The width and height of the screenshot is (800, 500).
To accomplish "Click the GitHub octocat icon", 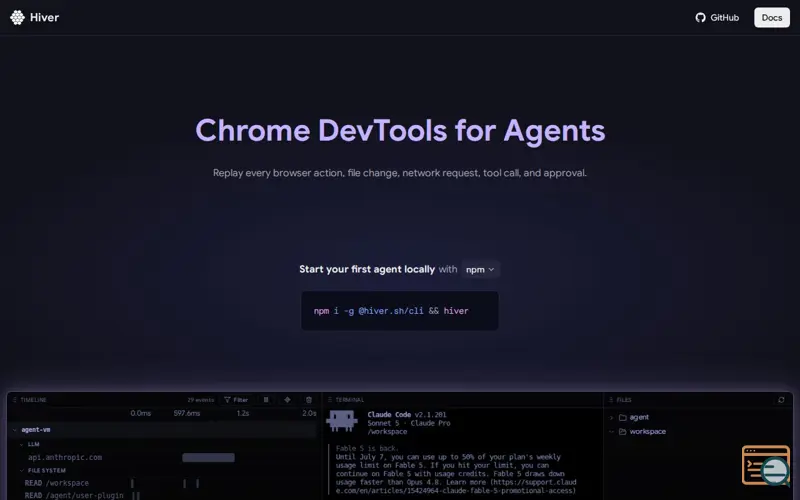I will 701,17.
